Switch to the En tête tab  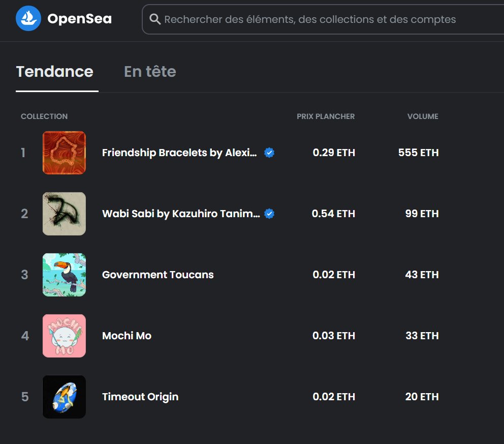point(150,71)
